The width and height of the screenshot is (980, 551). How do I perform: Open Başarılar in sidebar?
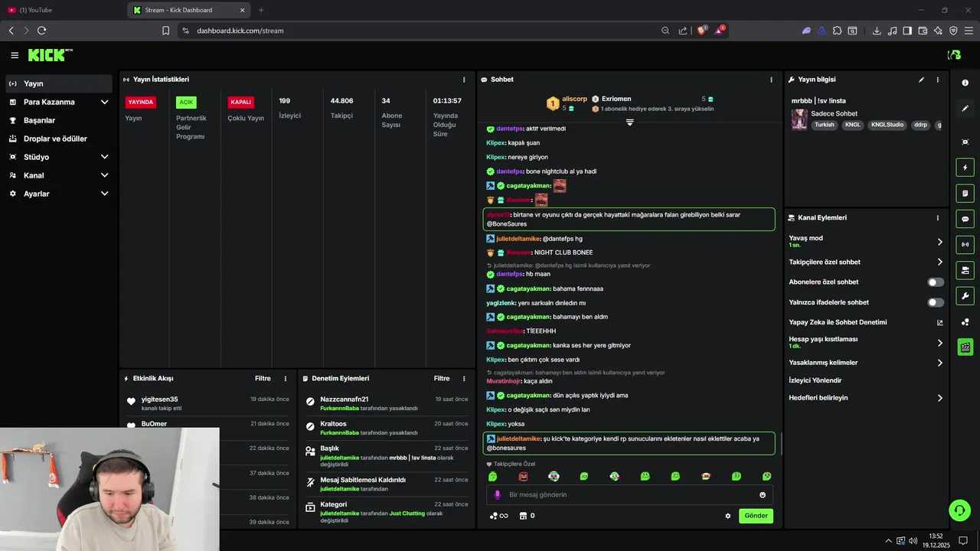pyautogui.click(x=59, y=120)
